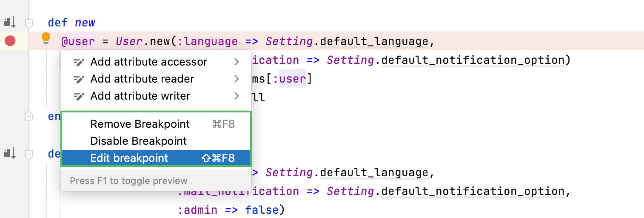This screenshot has width=644, height=218.
Task: Collapse the 'def new' method fold marker
Action: 29,23
